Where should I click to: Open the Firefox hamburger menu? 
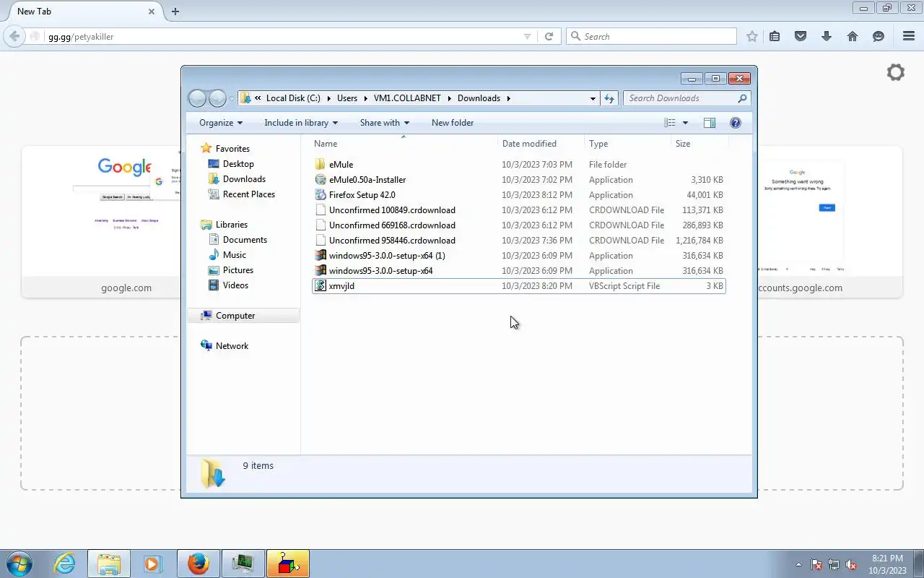point(909,36)
